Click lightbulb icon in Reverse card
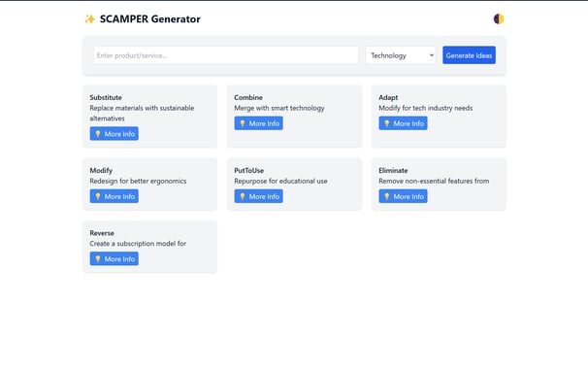588x373 pixels. click(98, 259)
